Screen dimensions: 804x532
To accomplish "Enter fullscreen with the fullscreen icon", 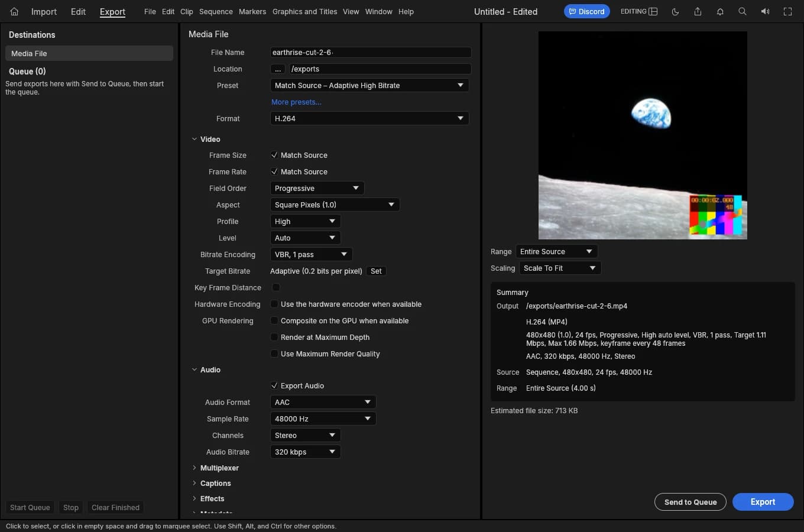I will pyautogui.click(x=787, y=11).
